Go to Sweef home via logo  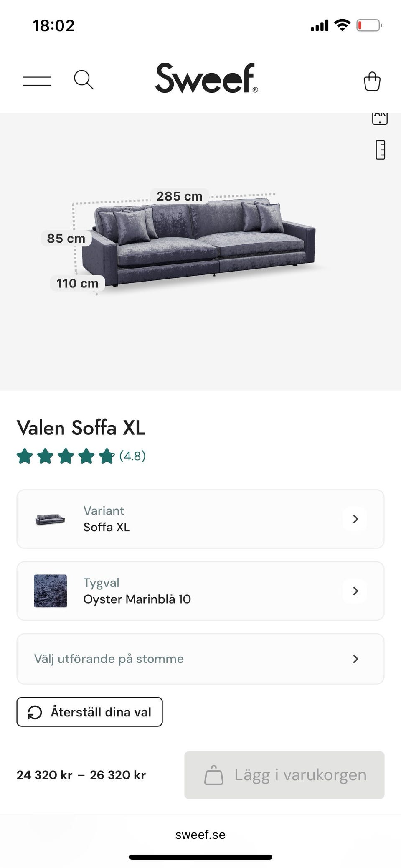(x=207, y=78)
